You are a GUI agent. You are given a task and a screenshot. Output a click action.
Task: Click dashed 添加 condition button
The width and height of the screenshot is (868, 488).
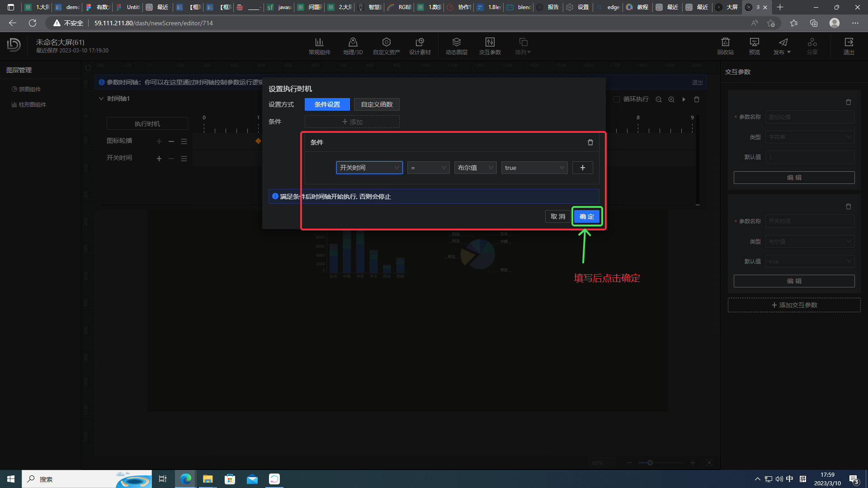(x=352, y=122)
